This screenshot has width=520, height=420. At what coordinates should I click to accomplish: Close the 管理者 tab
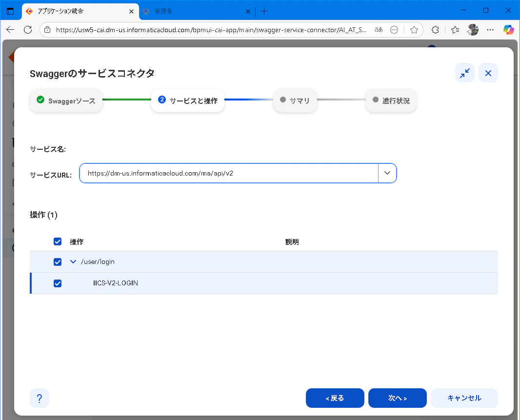point(248,11)
